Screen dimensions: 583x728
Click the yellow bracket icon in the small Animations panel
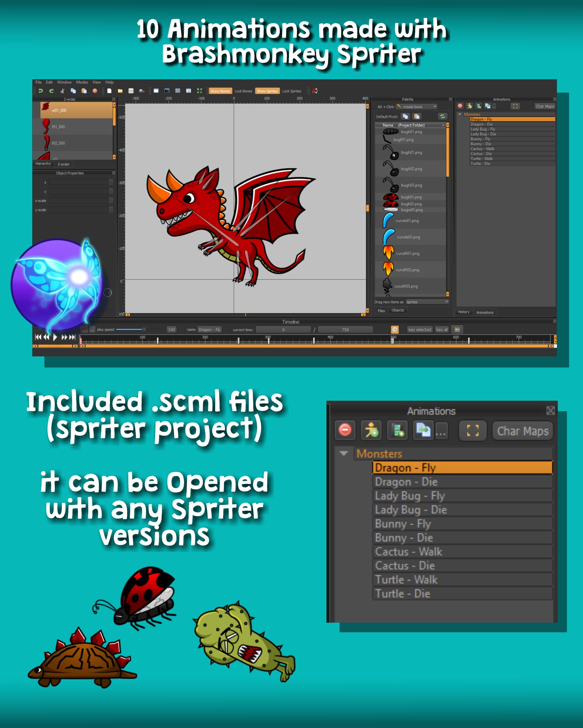coord(515,106)
